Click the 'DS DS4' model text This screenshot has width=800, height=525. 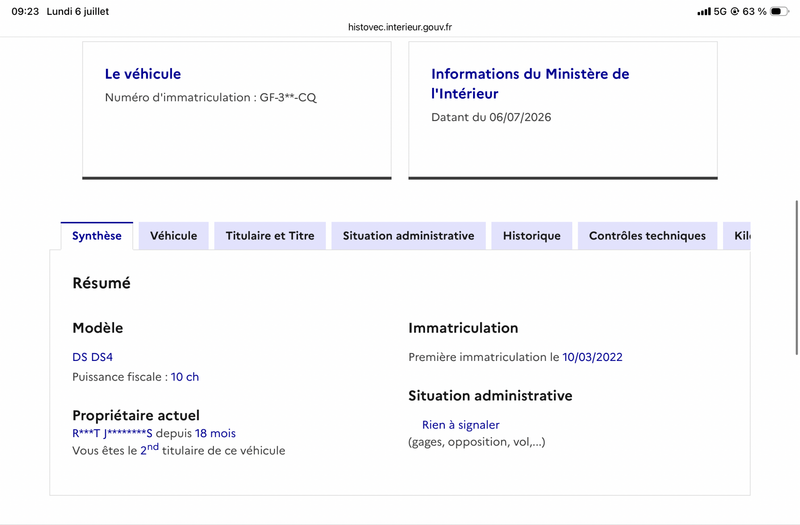coord(92,357)
